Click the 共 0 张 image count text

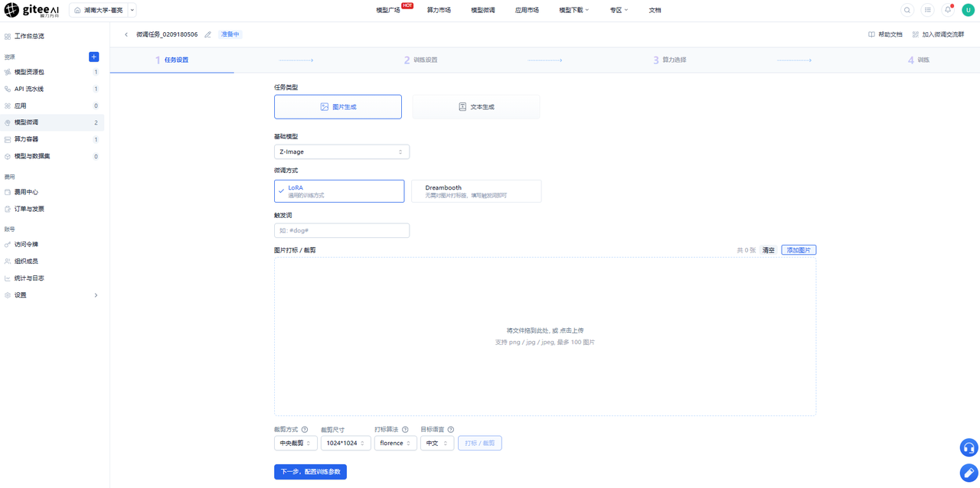(746, 250)
